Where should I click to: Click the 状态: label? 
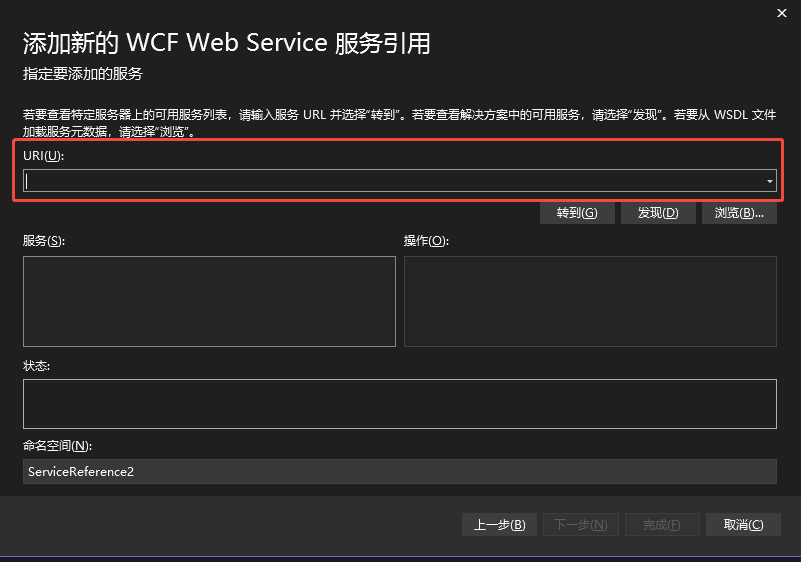[x=36, y=366]
